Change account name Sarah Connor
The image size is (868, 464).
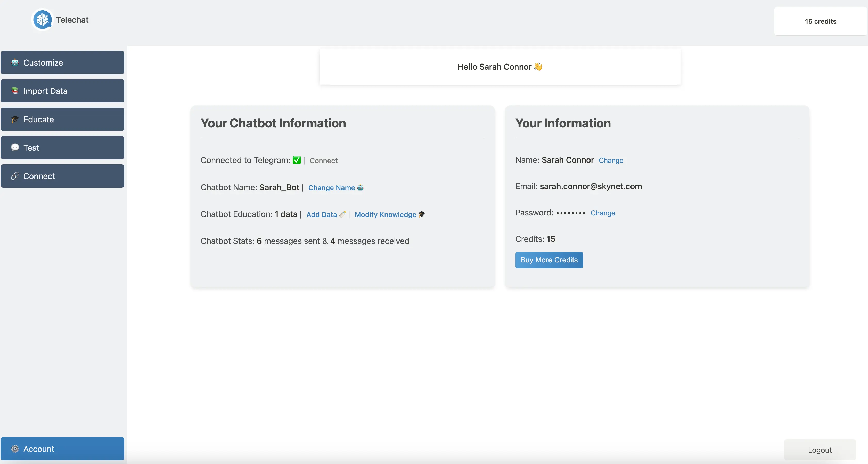610,160
